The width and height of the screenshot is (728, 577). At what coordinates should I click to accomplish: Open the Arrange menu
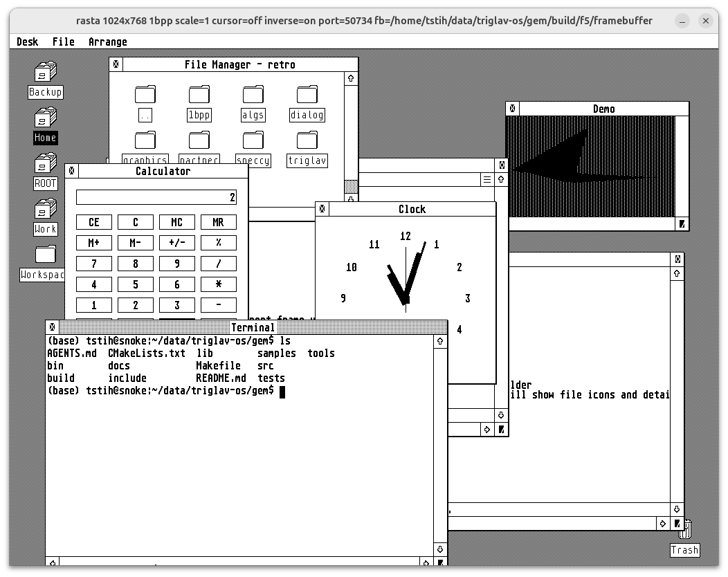[x=108, y=42]
